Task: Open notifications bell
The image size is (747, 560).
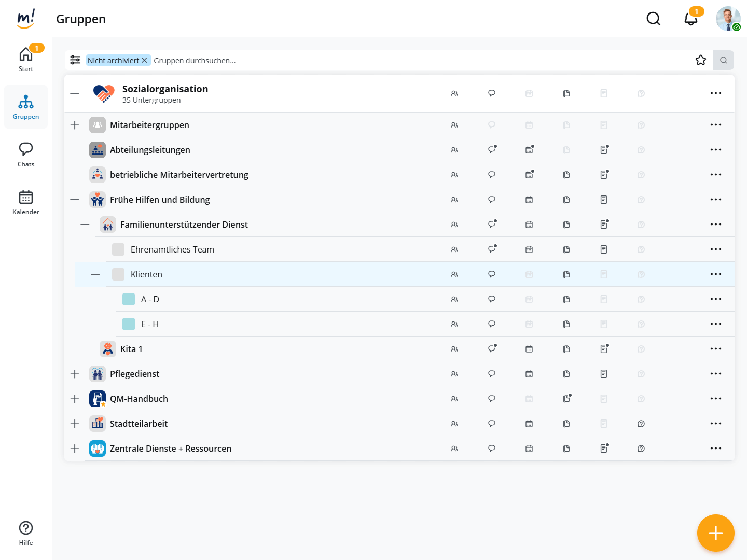Action: pyautogui.click(x=690, y=19)
